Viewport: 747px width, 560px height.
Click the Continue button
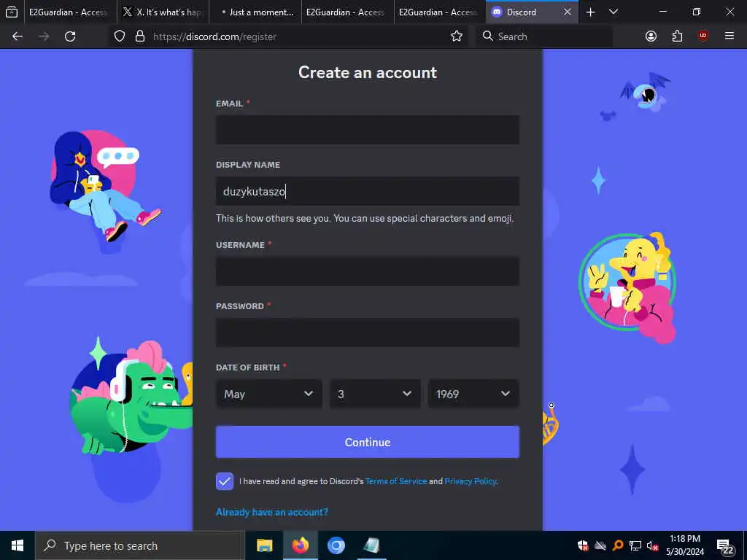coord(368,442)
